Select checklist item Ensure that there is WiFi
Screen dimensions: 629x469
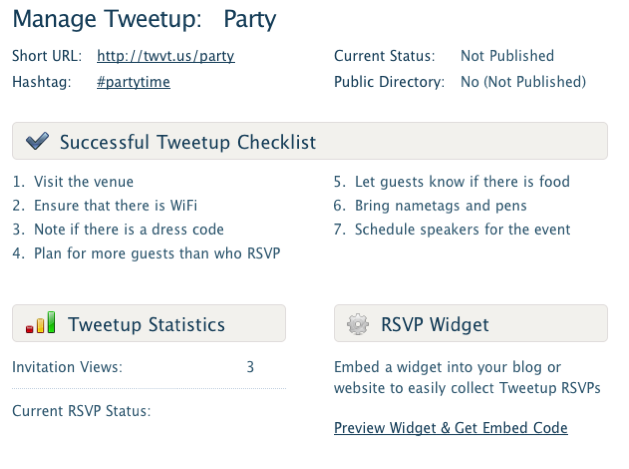(115, 206)
